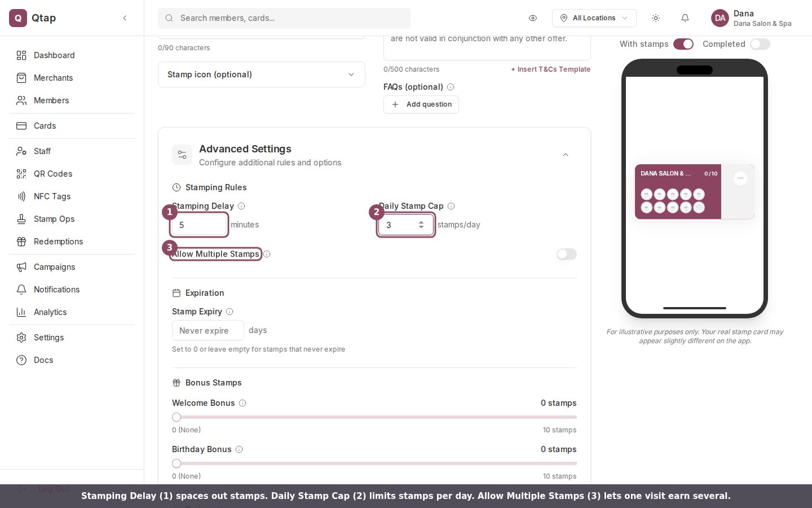Expand the Stamp icon (optional) dropdown

click(x=262, y=75)
